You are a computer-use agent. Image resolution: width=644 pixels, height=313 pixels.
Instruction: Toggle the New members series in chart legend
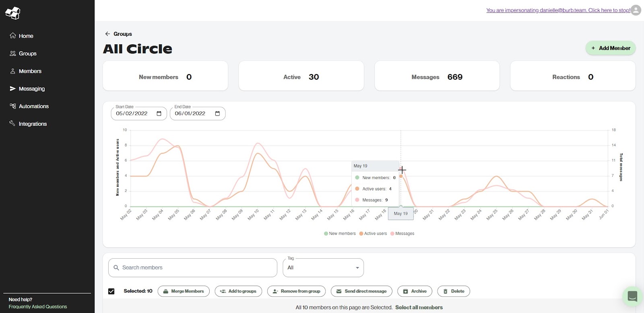pyautogui.click(x=340, y=233)
